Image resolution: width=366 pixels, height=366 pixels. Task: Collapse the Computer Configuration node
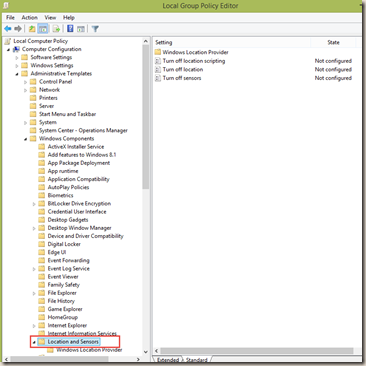tap(9, 50)
